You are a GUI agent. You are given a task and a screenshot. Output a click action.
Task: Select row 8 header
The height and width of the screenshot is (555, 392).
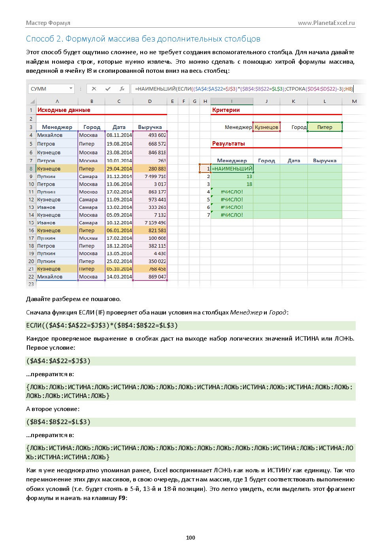pos(31,169)
